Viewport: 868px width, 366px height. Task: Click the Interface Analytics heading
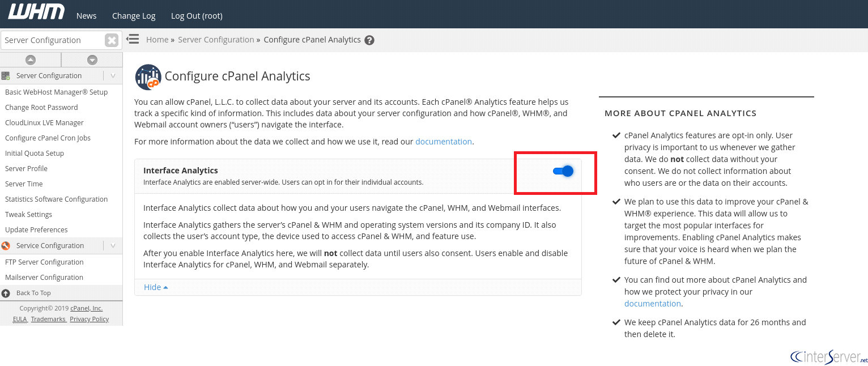181,171
